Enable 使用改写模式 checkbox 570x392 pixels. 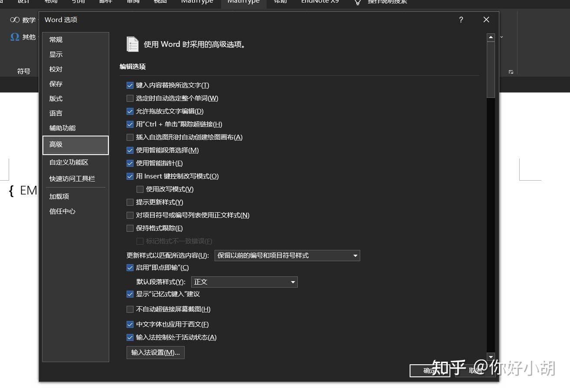click(140, 189)
